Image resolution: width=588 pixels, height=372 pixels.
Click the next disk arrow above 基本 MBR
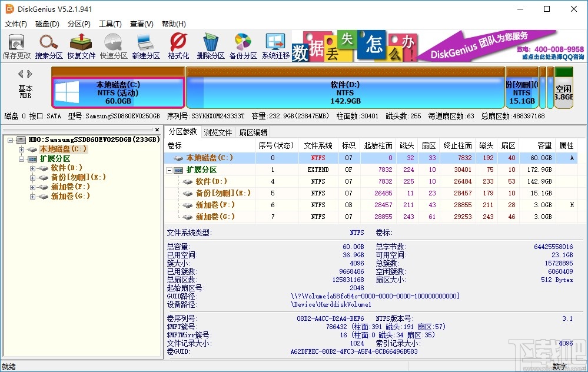pyautogui.click(x=29, y=74)
